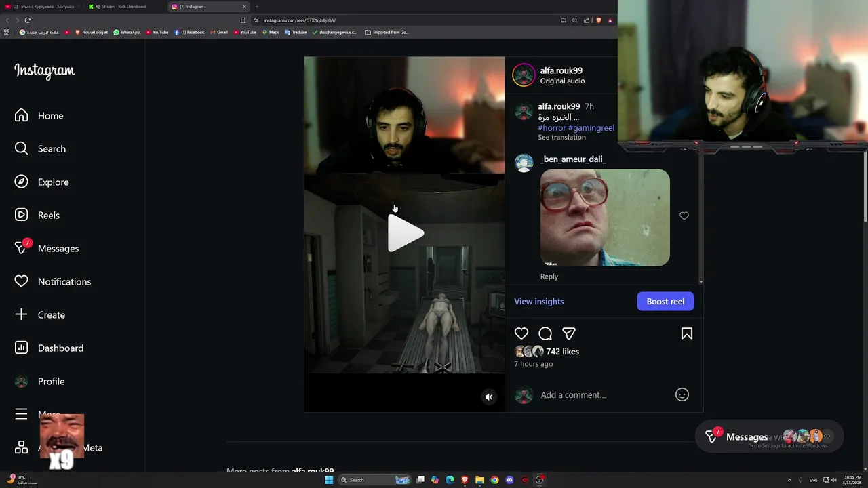Open the #gamingreel hashtag
This screenshot has height=488, width=868.
pos(591,128)
